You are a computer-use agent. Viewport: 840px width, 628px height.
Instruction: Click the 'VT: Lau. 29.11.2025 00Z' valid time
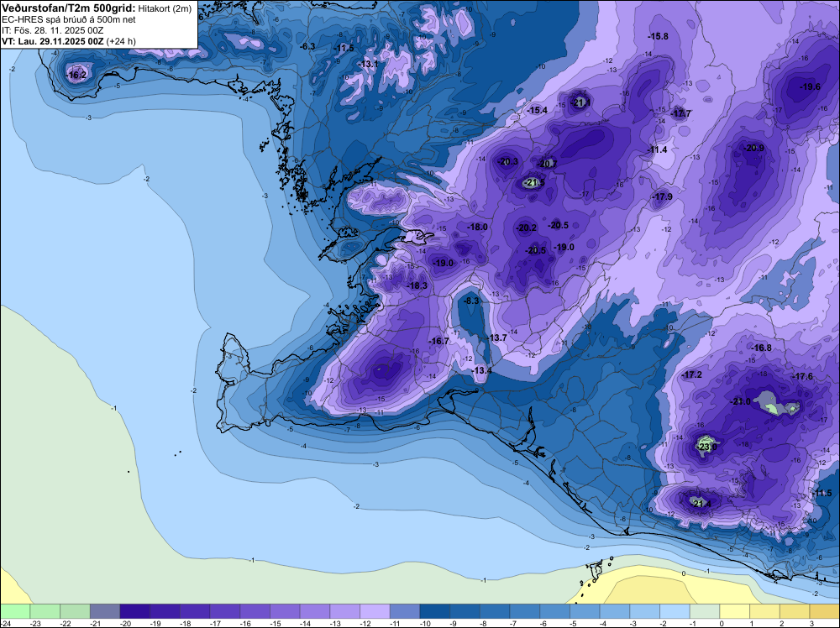coord(53,41)
